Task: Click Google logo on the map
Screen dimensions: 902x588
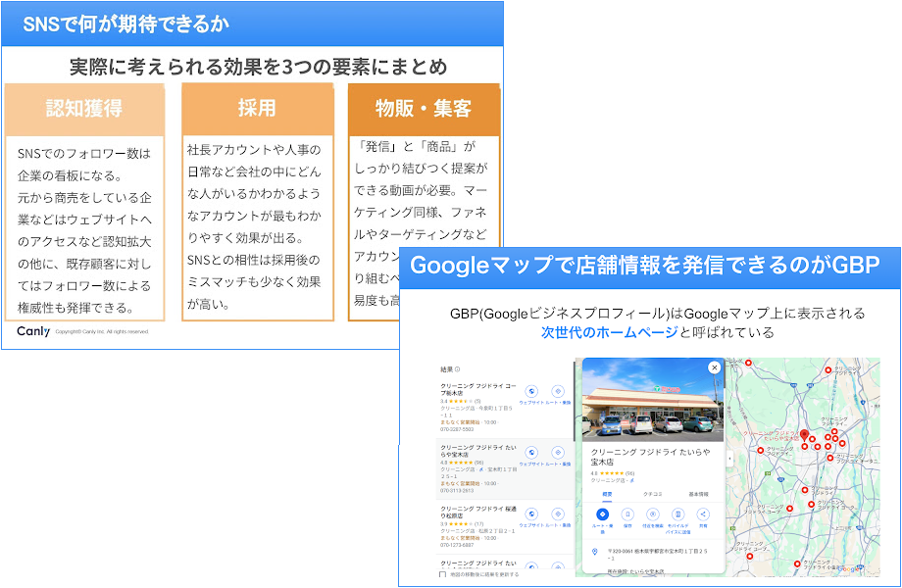Action: [x=849, y=569]
